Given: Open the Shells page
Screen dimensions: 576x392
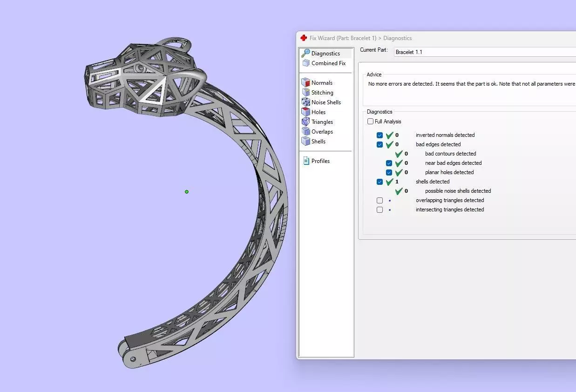Looking at the screenshot, I should pyautogui.click(x=318, y=142).
